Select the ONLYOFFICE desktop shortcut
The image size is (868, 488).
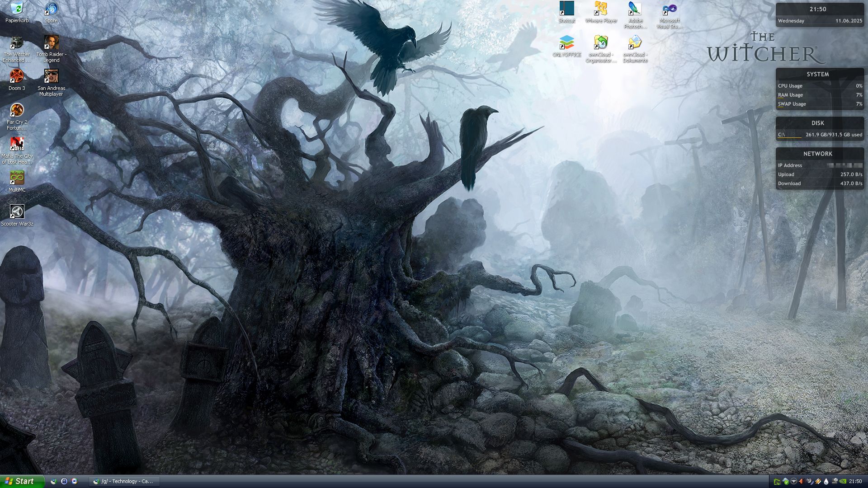pos(566,46)
